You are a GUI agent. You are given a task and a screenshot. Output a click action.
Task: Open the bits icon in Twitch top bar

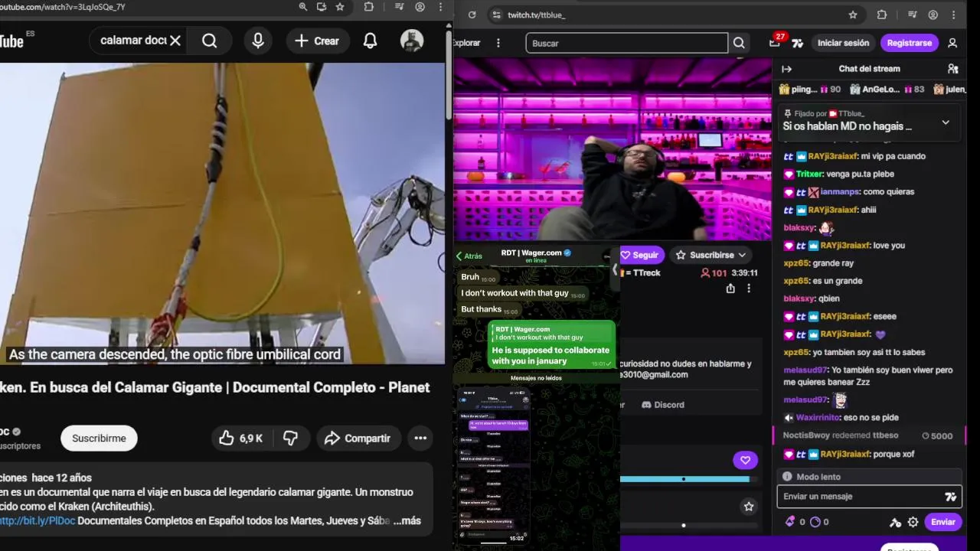(x=798, y=44)
